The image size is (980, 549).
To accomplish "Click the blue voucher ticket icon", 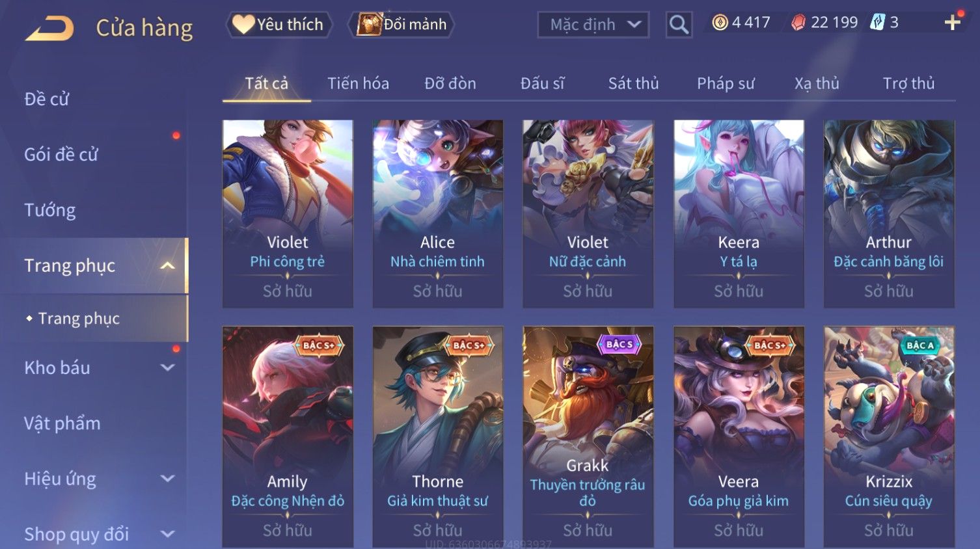I will 878,23.
